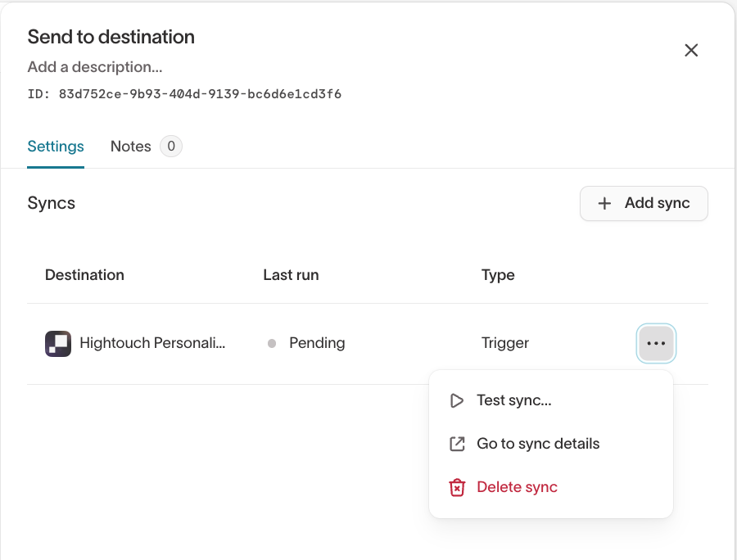Click the Hightouch Personali sync name link
The width and height of the screenshot is (737, 560).
click(x=151, y=343)
